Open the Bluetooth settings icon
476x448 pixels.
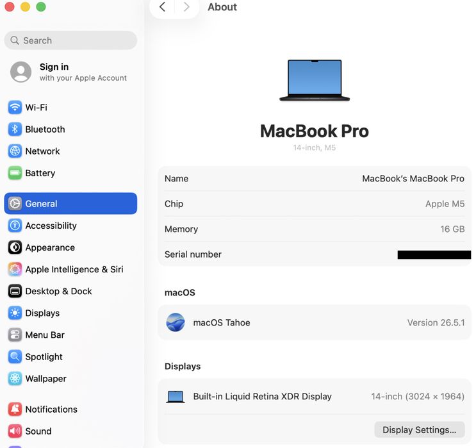pyautogui.click(x=15, y=129)
